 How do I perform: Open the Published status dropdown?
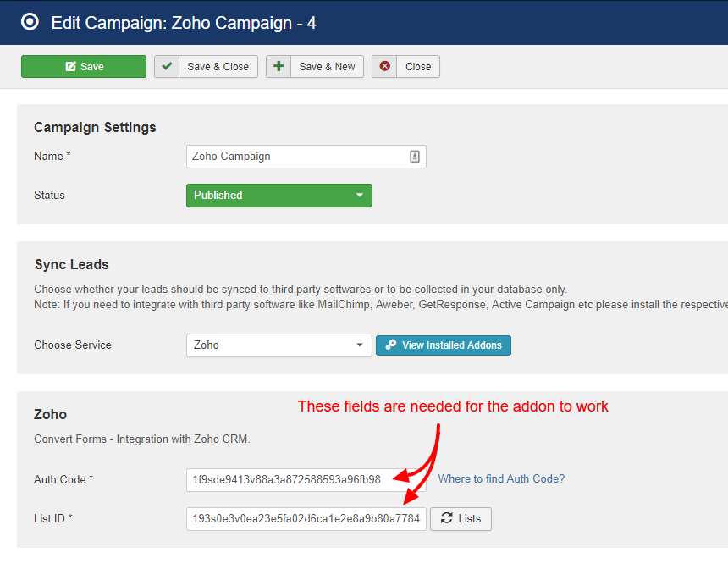tap(279, 196)
